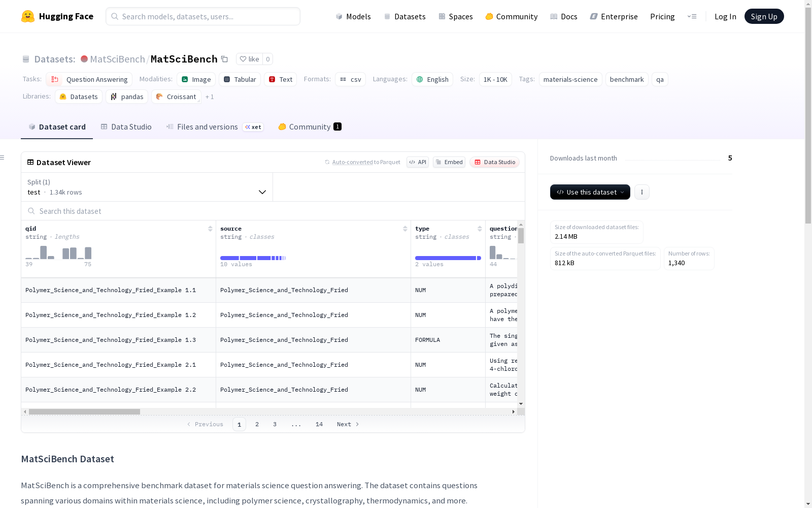Image resolution: width=812 pixels, height=508 pixels.
Task: Click the search magnifier in dataset search
Action: coord(31,211)
